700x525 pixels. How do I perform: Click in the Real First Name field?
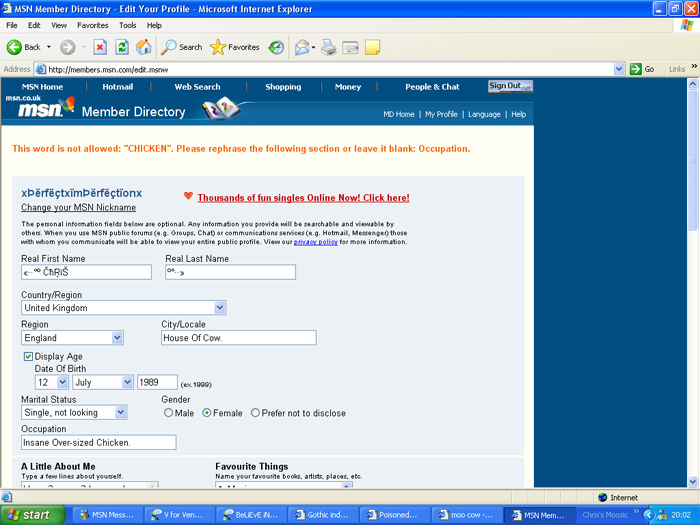tap(86, 272)
